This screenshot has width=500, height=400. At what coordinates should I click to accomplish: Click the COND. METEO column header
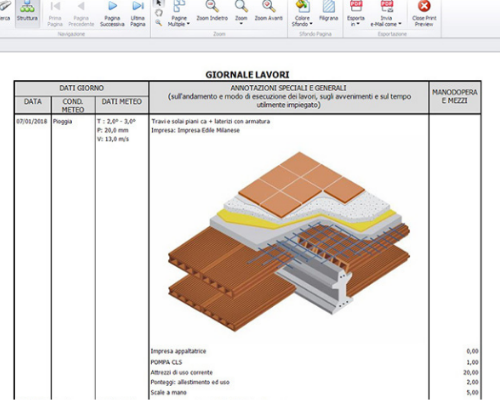click(x=73, y=105)
